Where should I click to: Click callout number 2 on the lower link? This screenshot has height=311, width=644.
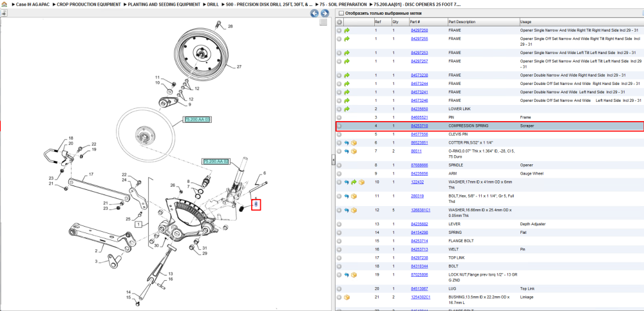point(97,250)
